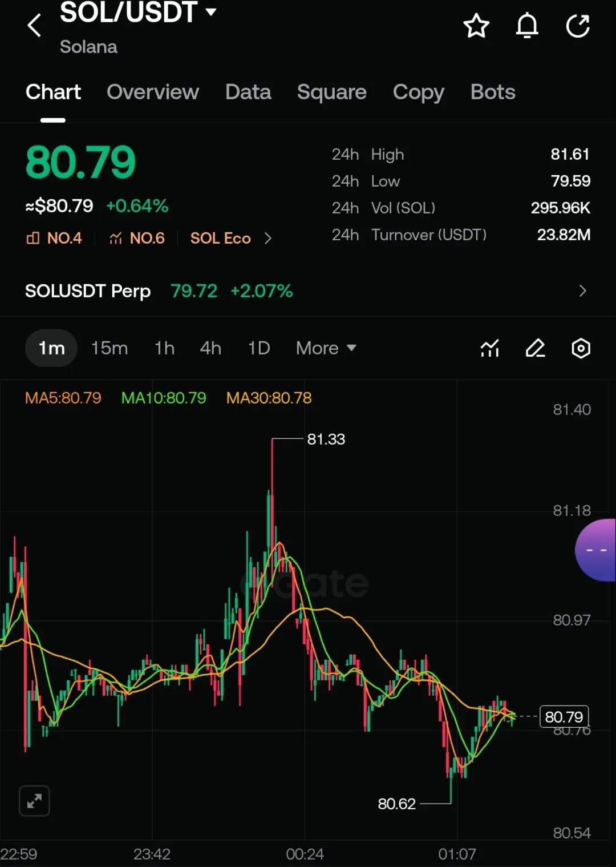Tap the ≈$80.79 USD equivalent
The height and width of the screenshot is (867, 616).
pos(59,206)
